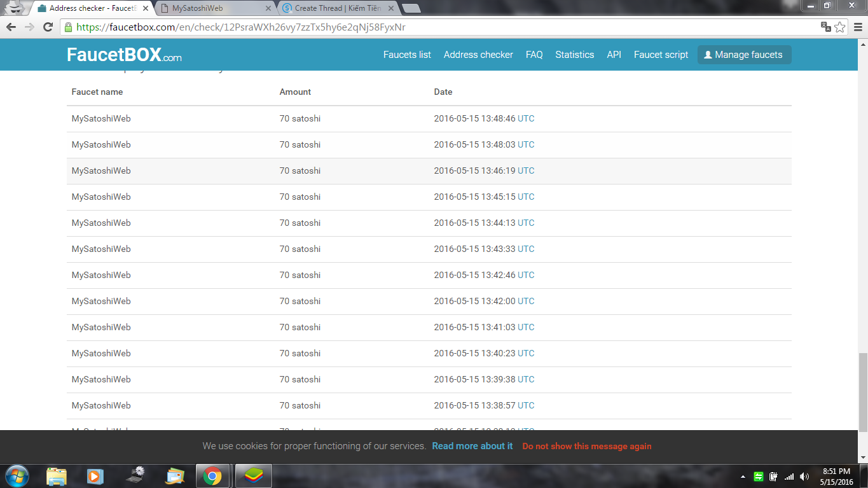Click UTC link in the 13:38:57 row

coord(526,405)
